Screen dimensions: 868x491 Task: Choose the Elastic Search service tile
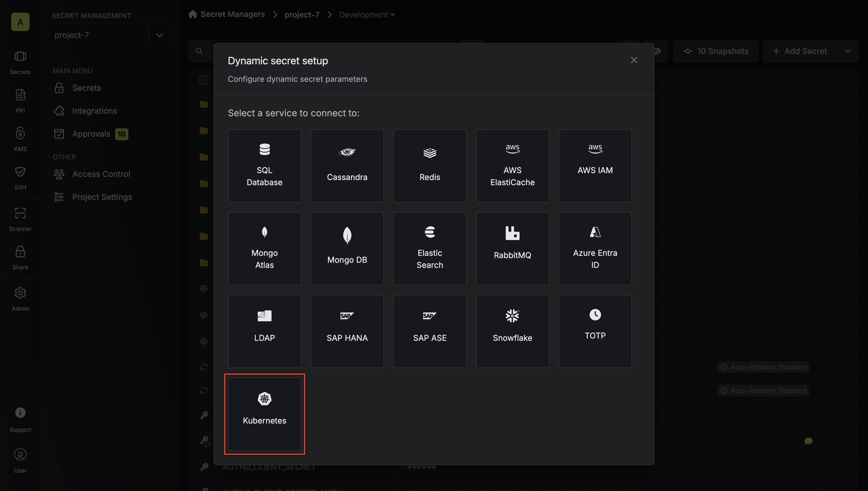coord(430,249)
